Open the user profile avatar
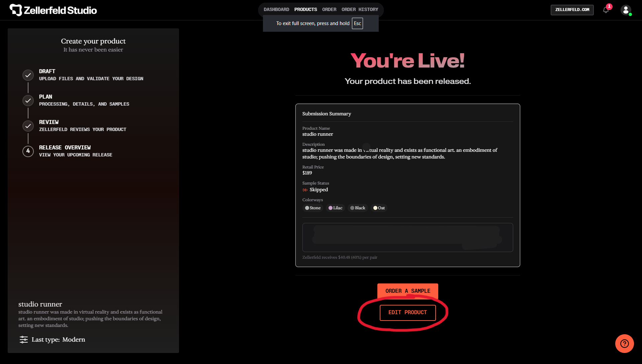Image resolution: width=642 pixels, height=364 pixels. [626, 10]
